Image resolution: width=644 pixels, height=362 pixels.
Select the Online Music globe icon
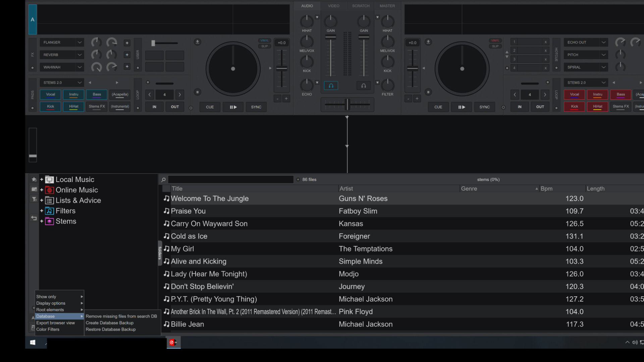49,190
